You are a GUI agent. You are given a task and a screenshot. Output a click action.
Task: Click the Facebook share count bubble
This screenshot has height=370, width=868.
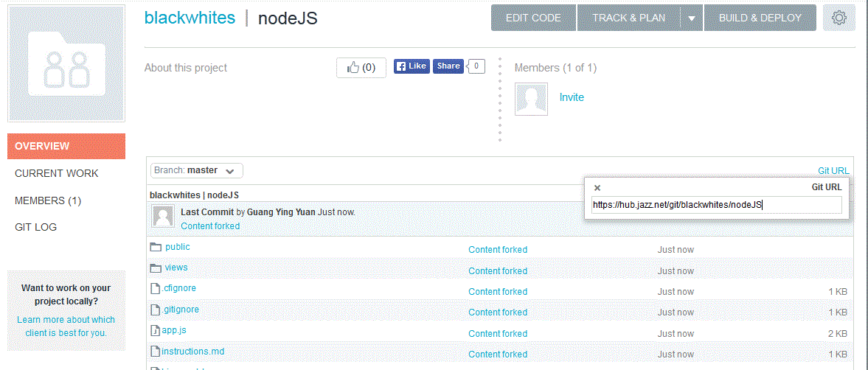tap(477, 66)
